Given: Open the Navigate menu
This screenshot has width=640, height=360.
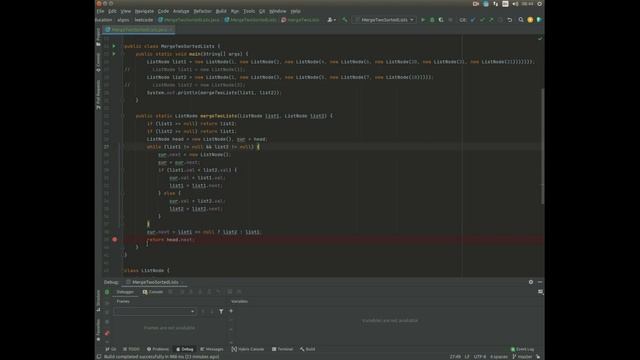Looking at the screenshot, I should click(144, 11).
